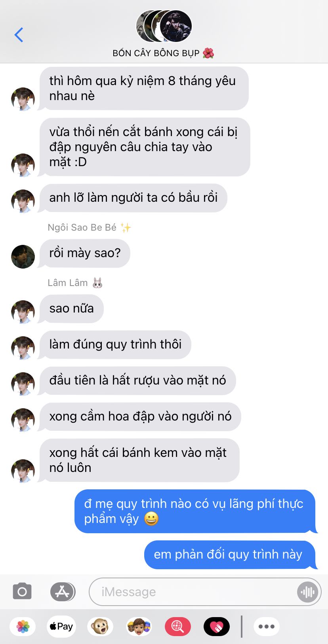Viewport: 328px width, 644px height.
Task: Tap the 'rồi mày sao?' message bubble
Action: pos(85,253)
